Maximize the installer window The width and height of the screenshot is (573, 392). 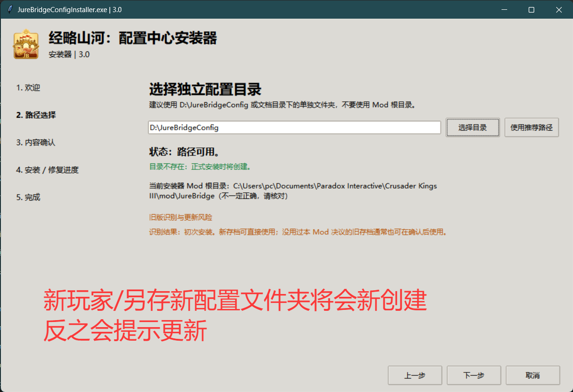(x=531, y=10)
